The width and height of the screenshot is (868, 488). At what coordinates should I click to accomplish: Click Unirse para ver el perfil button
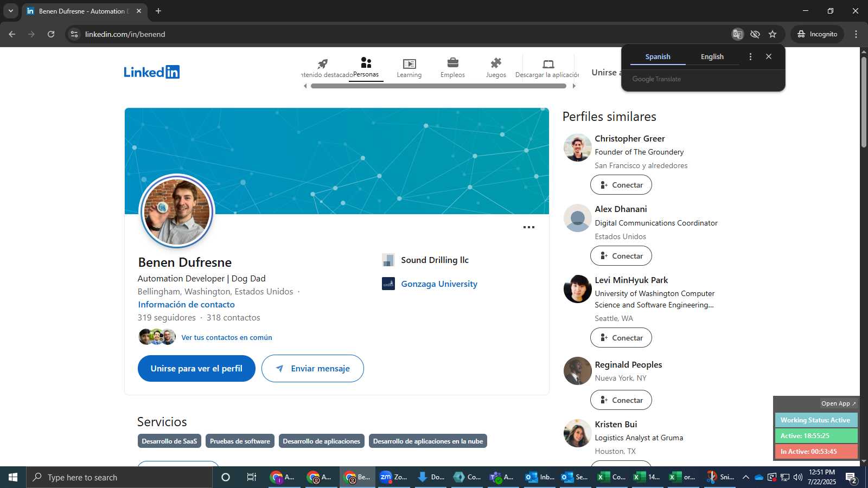coord(196,369)
